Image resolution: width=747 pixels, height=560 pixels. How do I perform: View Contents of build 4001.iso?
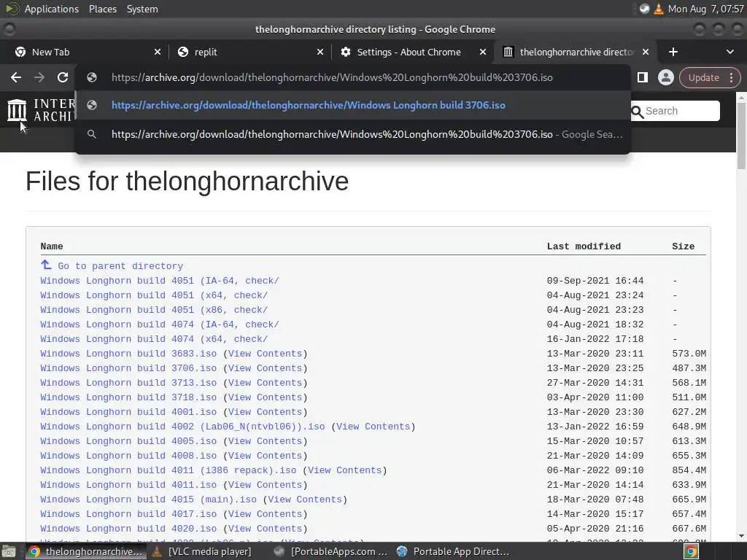[265, 412]
